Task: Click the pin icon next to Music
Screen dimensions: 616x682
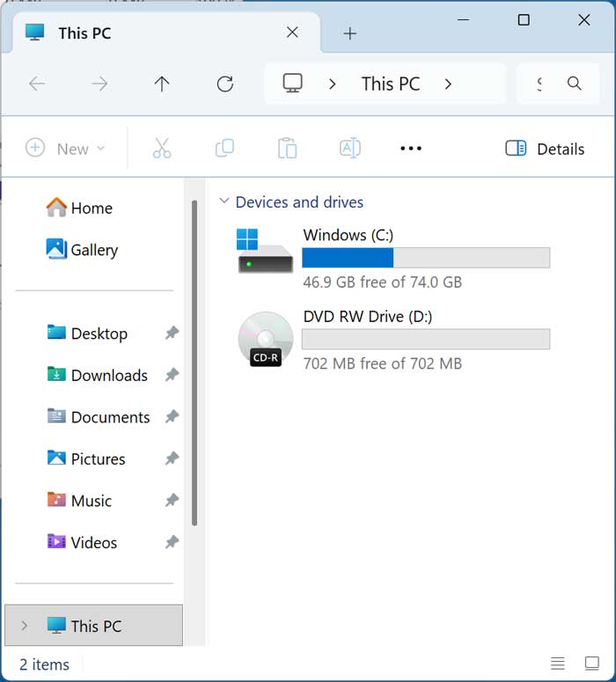Action: tap(172, 500)
